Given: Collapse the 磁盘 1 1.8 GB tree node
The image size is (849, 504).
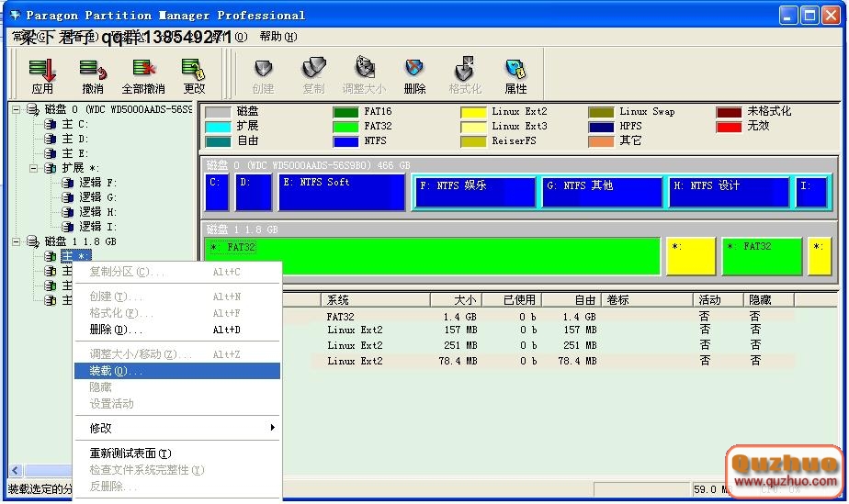Looking at the screenshot, I should [17, 241].
